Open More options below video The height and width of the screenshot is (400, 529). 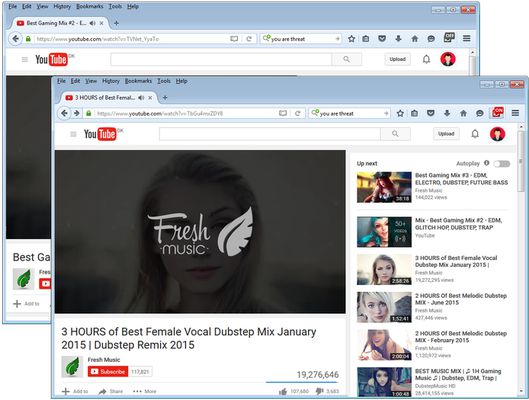coord(144,391)
